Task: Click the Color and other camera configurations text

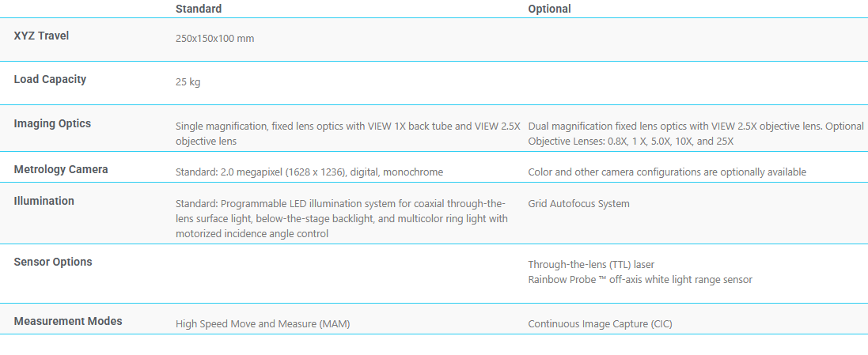Action: click(x=666, y=172)
